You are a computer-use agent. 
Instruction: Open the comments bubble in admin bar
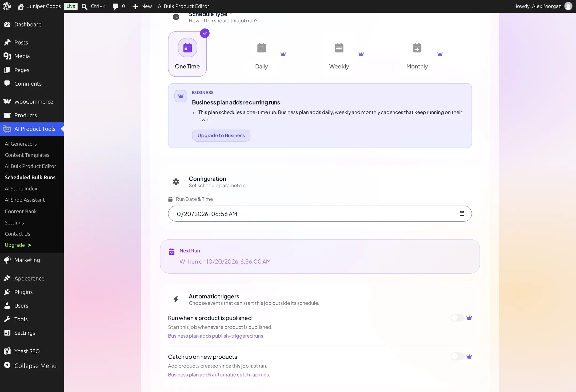tap(115, 6)
